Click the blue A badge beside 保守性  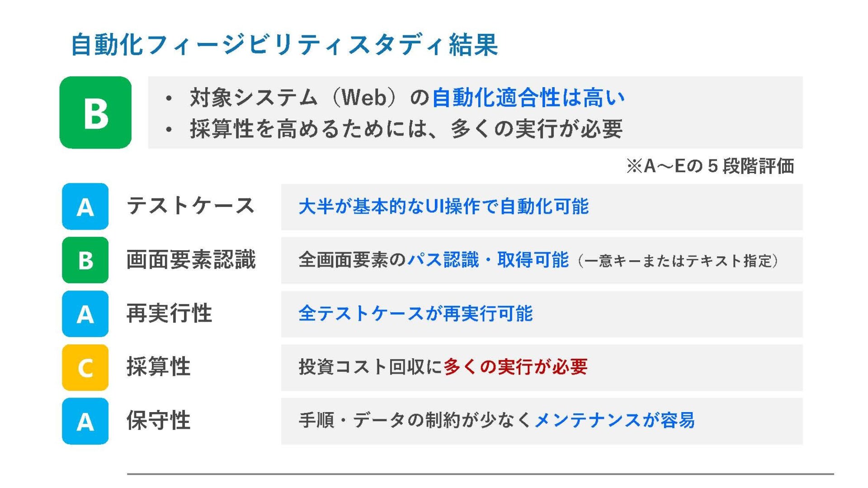[85, 421]
